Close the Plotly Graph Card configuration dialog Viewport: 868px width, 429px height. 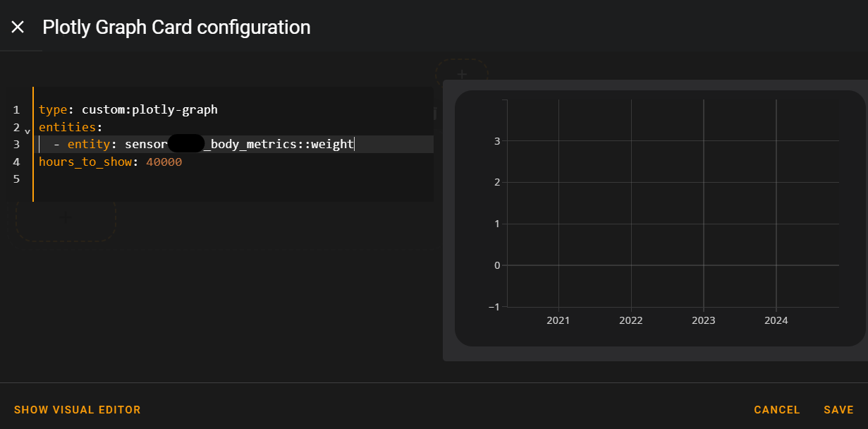click(x=18, y=27)
